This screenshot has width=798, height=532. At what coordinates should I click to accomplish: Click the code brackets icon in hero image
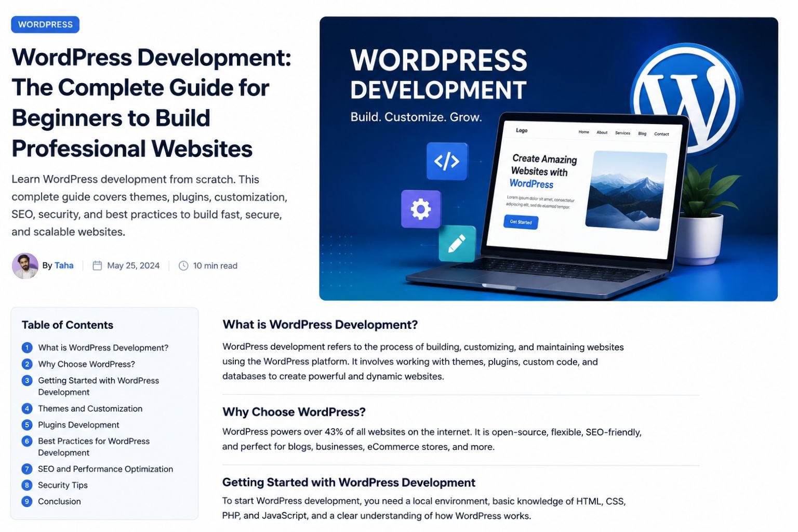[x=447, y=162]
